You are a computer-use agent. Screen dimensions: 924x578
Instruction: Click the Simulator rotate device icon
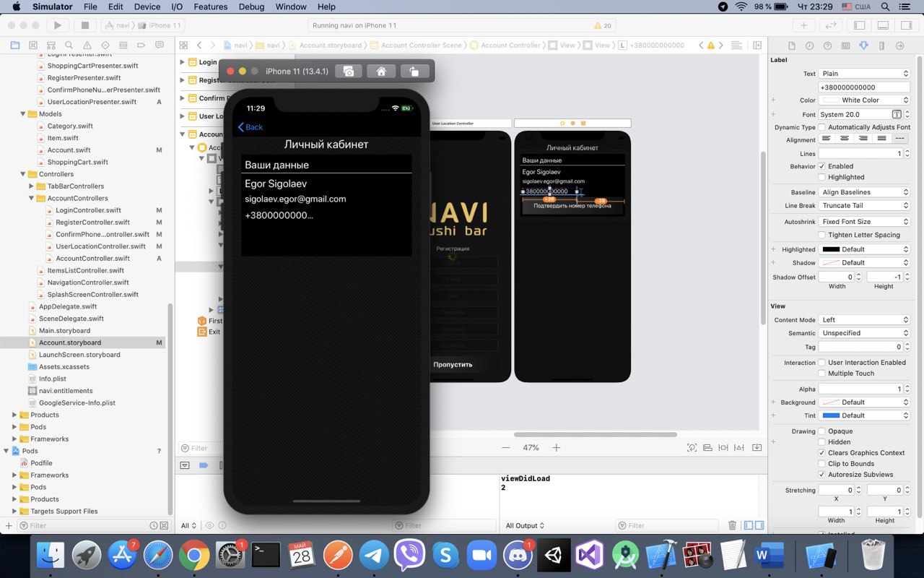pos(414,72)
